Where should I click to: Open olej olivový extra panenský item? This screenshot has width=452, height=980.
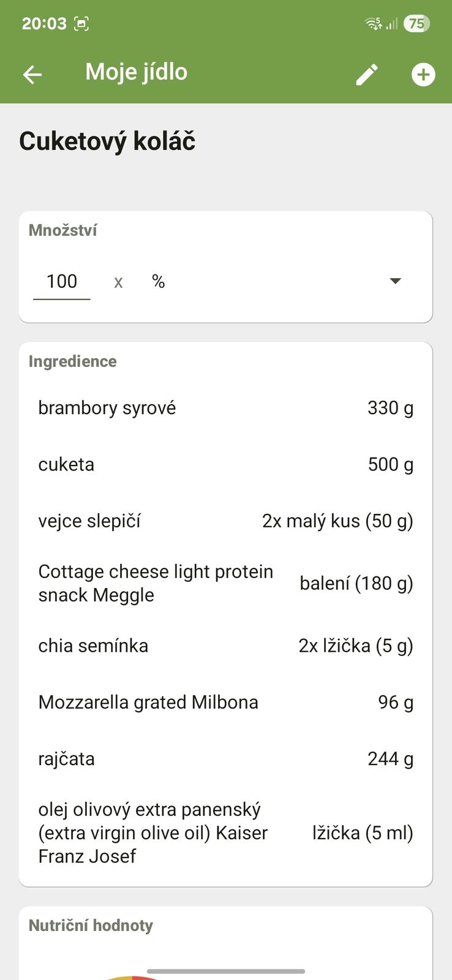pyautogui.click(x=225, y=832)
